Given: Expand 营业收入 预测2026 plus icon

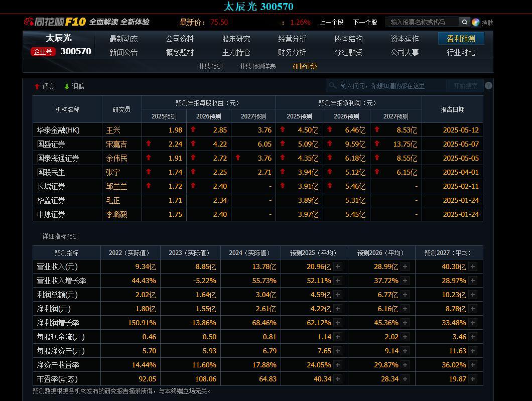Looking at the screenshot, I should [x=405, y=266].
